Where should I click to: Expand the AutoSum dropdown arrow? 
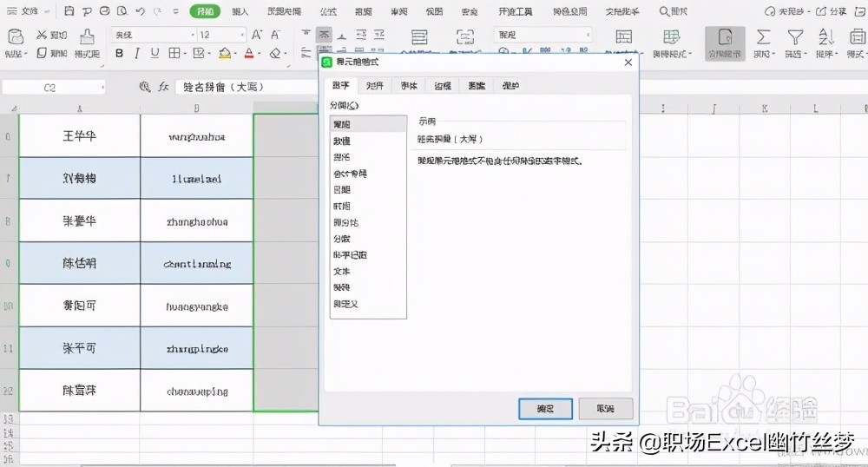773,54
